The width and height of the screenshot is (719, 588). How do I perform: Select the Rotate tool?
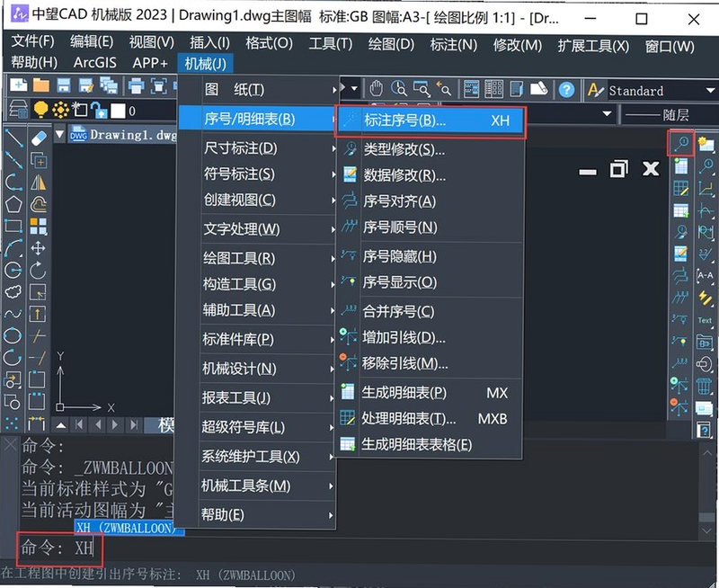(x=38, y=270)
